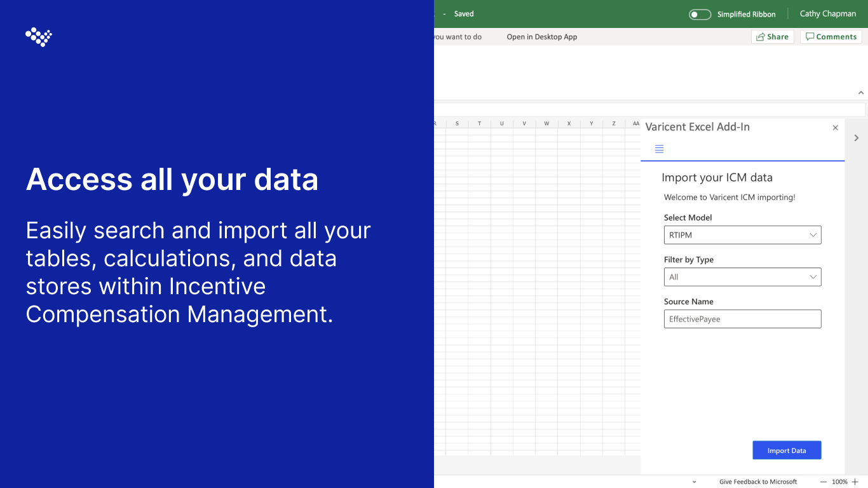Toggle the Simplified Ribbon switch
The width and height of the screenshot is (868, 488).
coord(700,14)
